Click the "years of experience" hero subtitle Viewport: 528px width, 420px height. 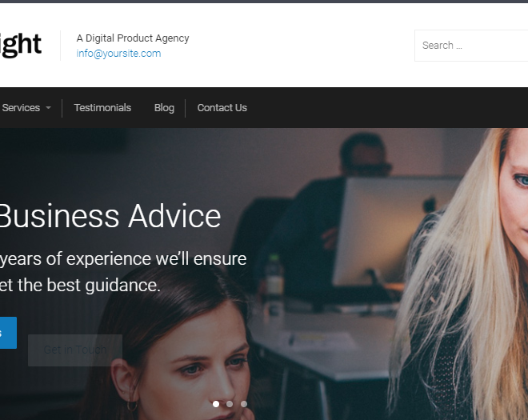(123, 259)
